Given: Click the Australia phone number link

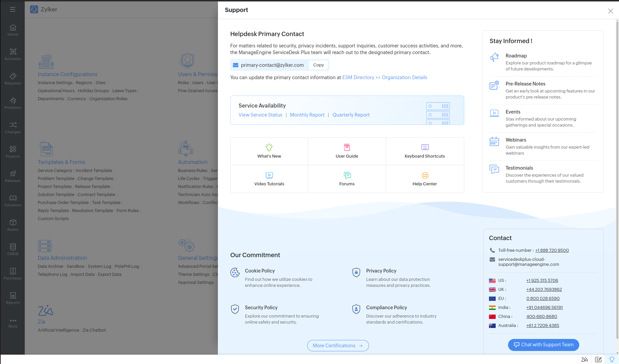Looking at the screenshot, I should pos(542,326).
